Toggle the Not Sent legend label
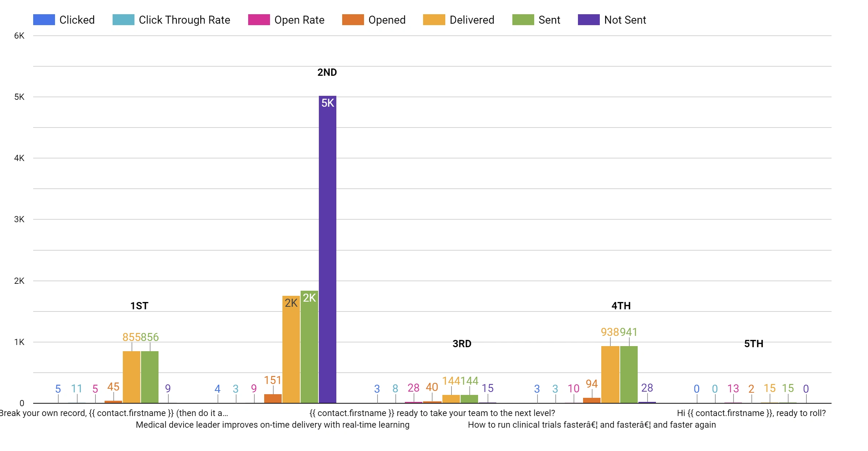868x451 pixels. (625, 20)
